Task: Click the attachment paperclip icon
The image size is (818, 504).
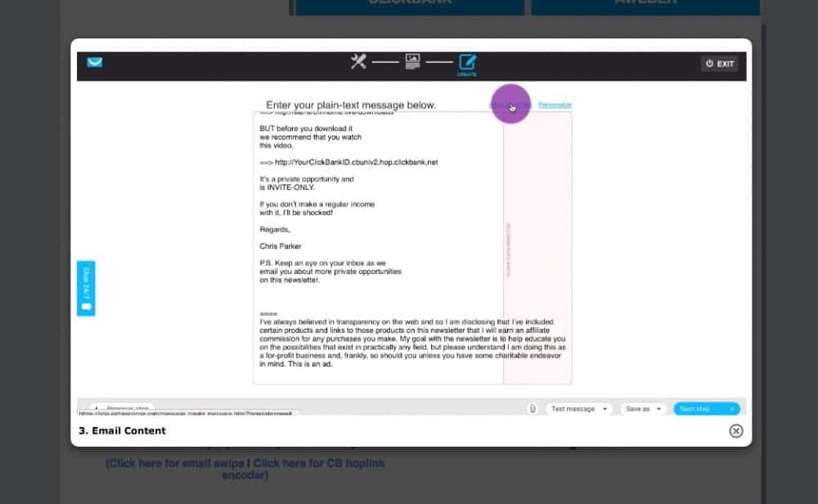Action: pyautogui.click(x=533, y=408)
